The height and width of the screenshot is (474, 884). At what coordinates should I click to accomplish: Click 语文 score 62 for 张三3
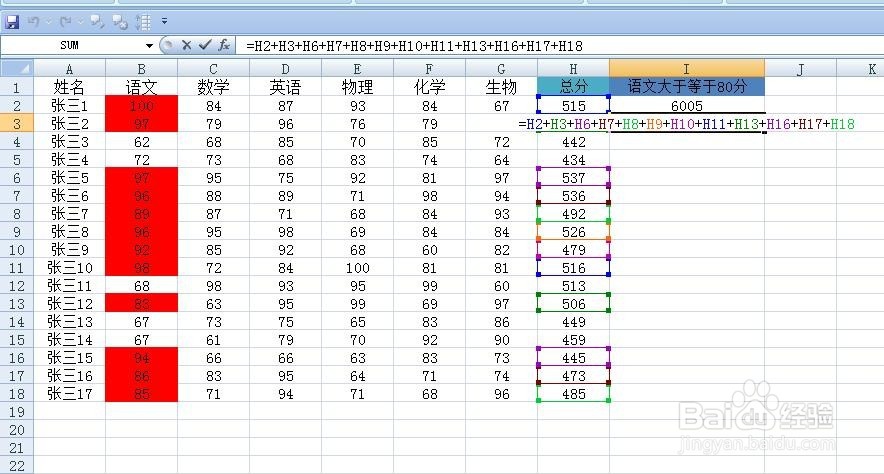click(142, 141)
